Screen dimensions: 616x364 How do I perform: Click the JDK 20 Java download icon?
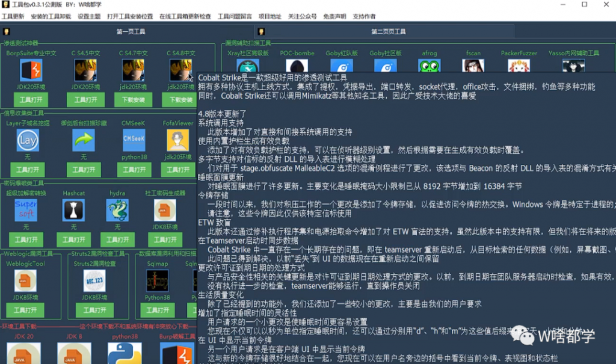[x=23, y=353]
